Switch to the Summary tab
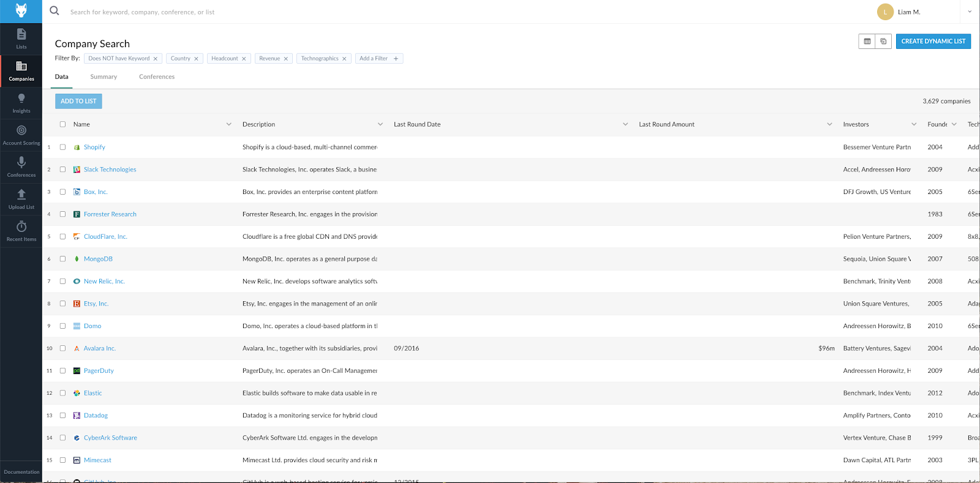The image size is (980, 483). 104,77
